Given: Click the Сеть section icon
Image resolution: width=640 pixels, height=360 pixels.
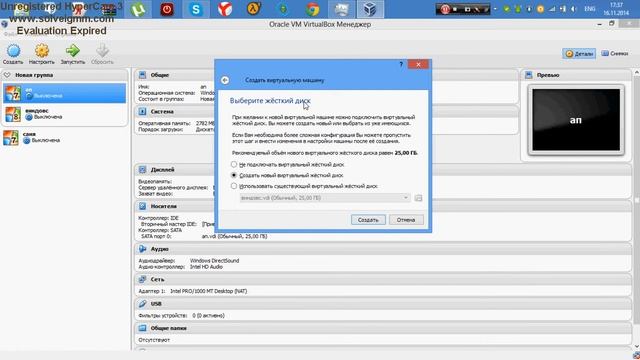Looking at the screenshot, I should coord(142,279).
